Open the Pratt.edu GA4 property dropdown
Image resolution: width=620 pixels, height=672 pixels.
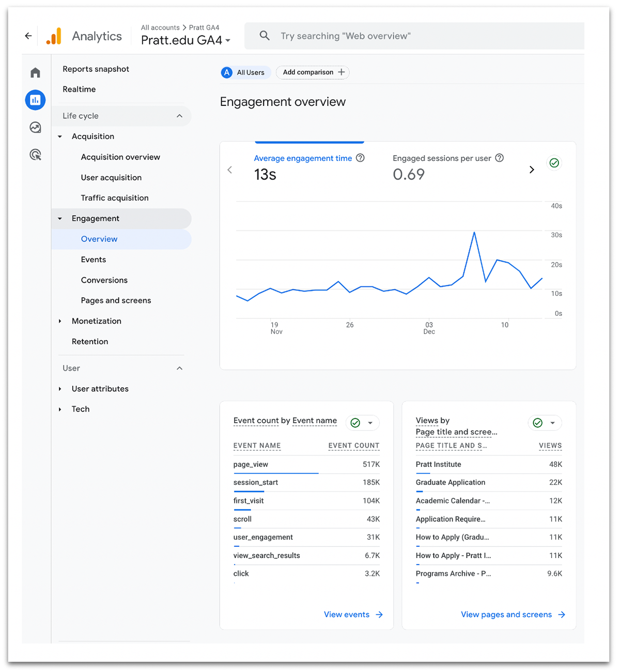tap(186, 40)
